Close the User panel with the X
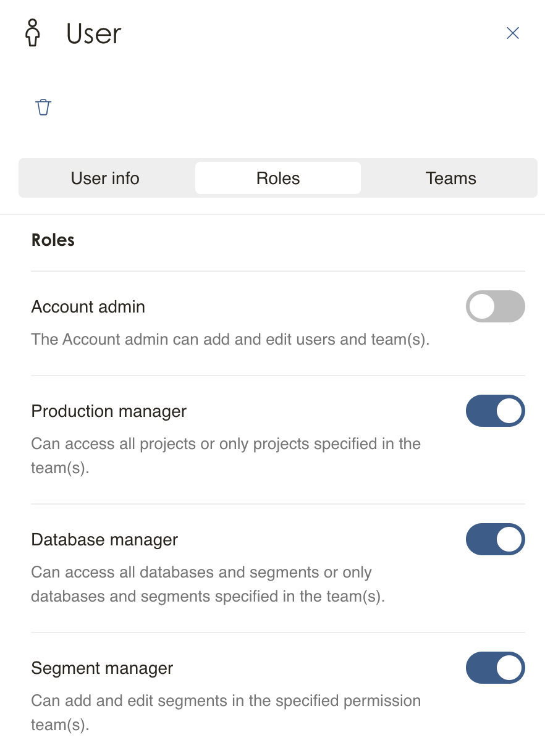545x756 pixels. pyautogui.click(x=512, y=33)
